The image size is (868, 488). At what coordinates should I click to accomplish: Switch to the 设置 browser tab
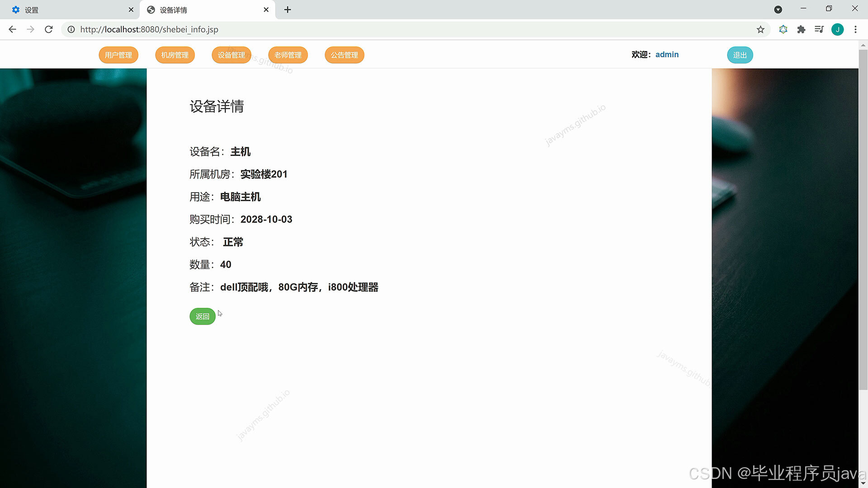(70, 9)
